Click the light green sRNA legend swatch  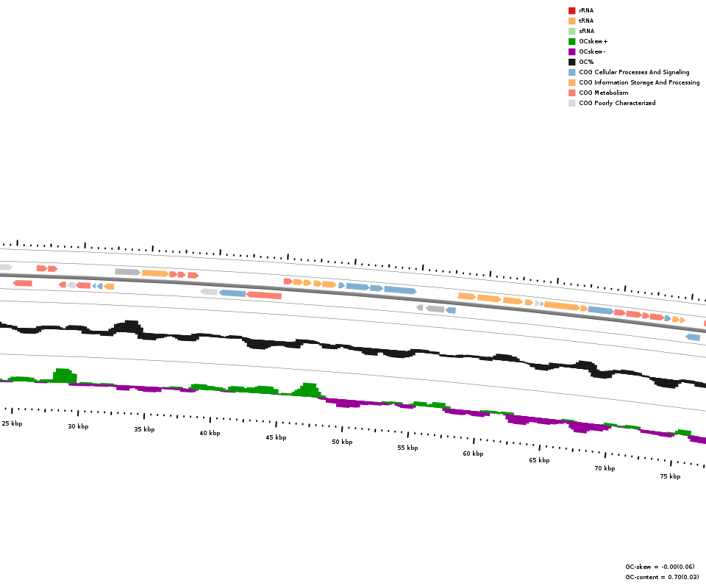point(572,31)
